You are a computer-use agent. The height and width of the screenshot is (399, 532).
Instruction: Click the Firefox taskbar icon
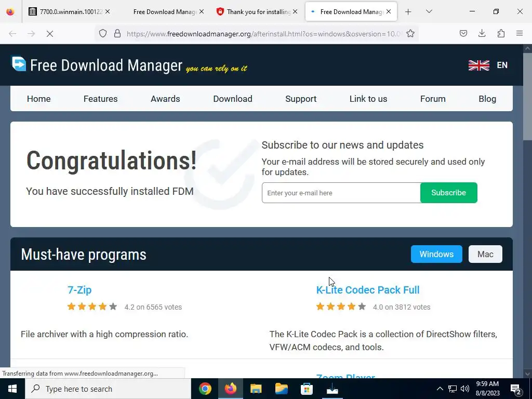[230, 389]
